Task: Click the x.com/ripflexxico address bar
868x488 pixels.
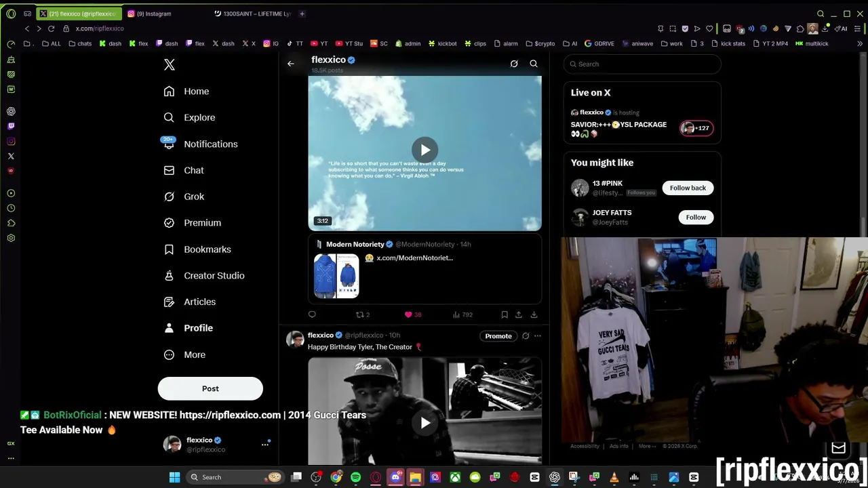Action: 100,28
